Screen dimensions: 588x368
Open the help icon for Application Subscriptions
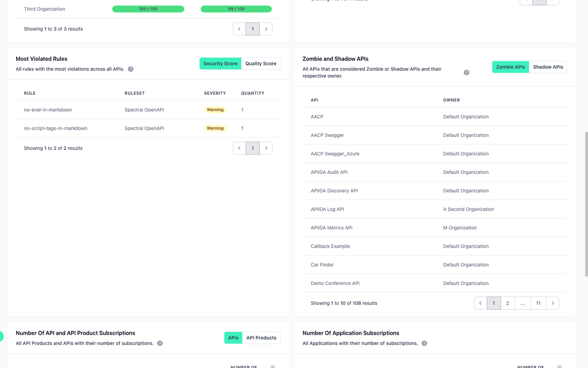point(424,343)
